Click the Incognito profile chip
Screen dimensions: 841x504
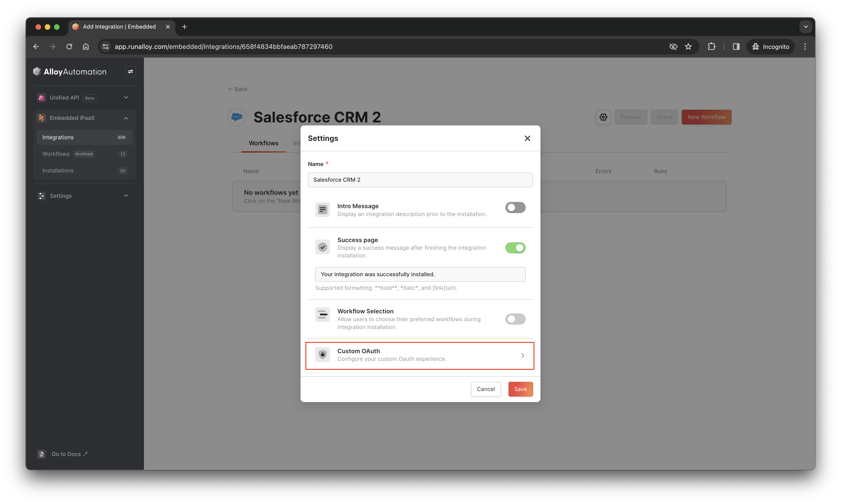pyautogui.click(x=770, y=47)
